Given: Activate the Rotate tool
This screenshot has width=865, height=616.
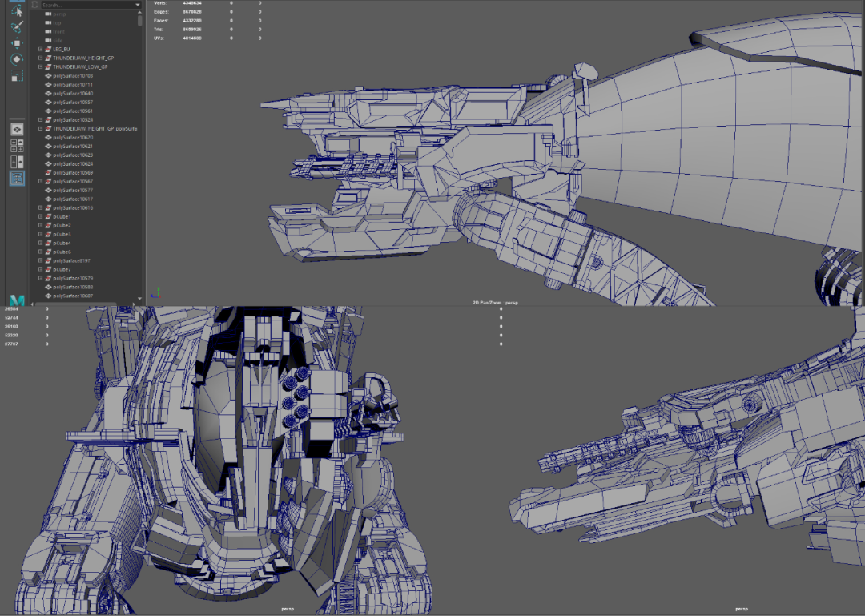Looking at the screenshot, I should click(x=17, y=59).
